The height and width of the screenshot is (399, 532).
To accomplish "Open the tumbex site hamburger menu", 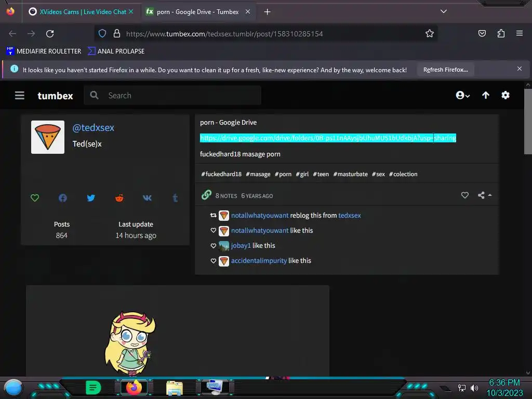I will [20, 96].
